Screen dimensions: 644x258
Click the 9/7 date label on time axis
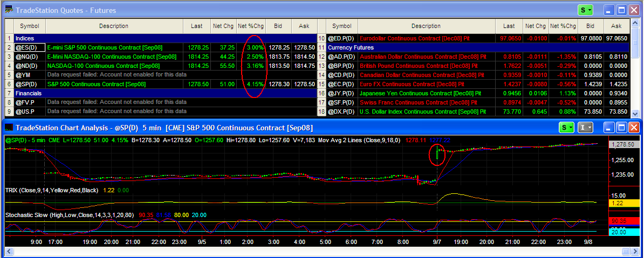[x=436, y=242]
